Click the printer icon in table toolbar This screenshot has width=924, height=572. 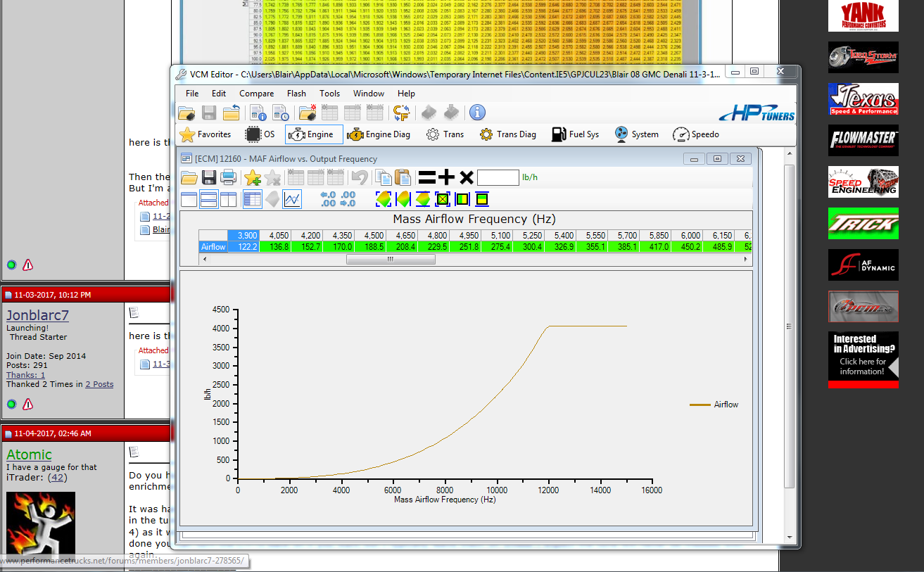pos(229,178)
